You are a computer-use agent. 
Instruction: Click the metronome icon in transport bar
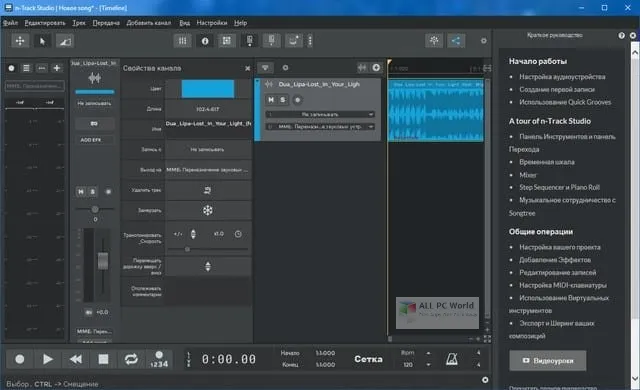[451, 359]
